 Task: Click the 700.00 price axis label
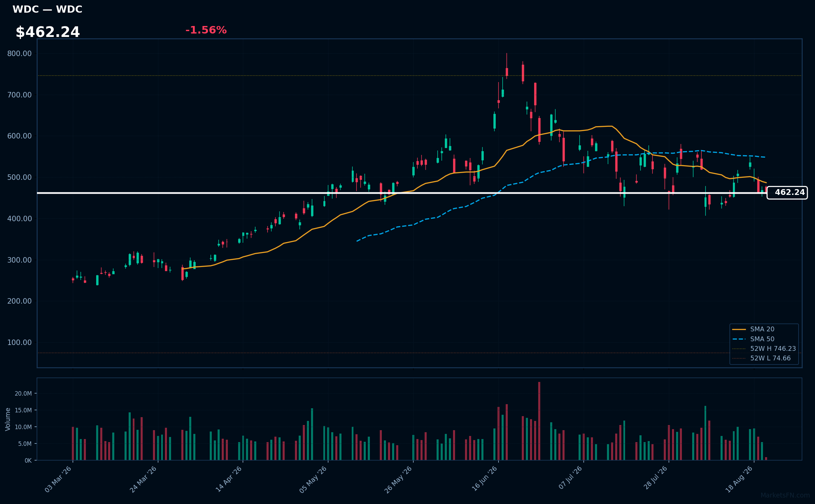tap(20, 95)
